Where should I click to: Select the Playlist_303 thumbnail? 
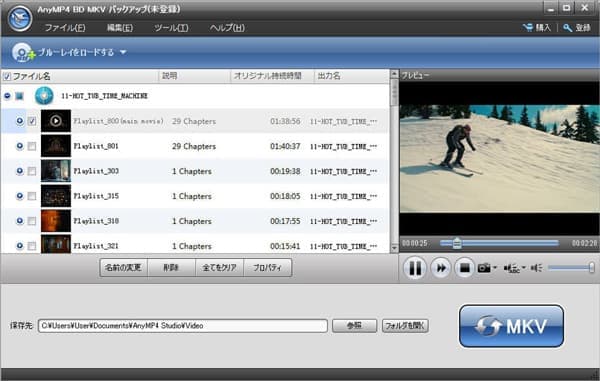pyautogui.click(x=56, y=171)
